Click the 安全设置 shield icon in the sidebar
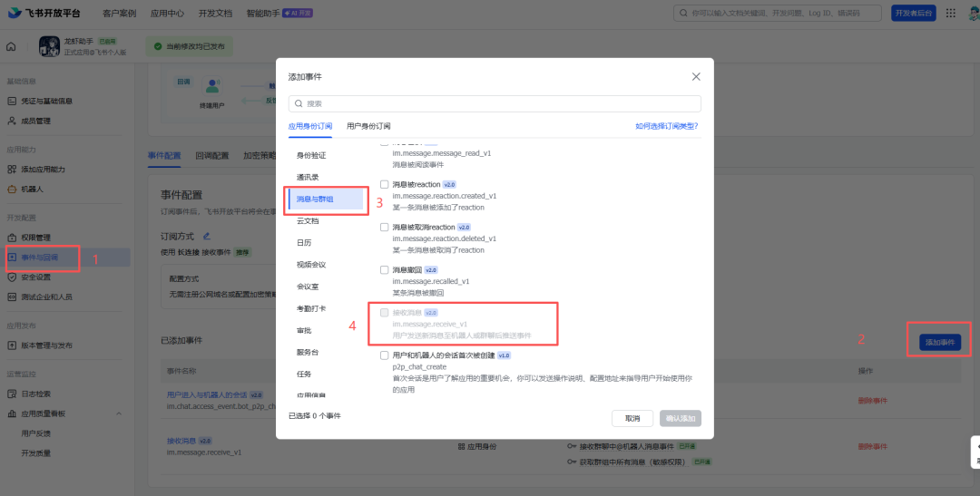980x496 pixels. [12, 277]
